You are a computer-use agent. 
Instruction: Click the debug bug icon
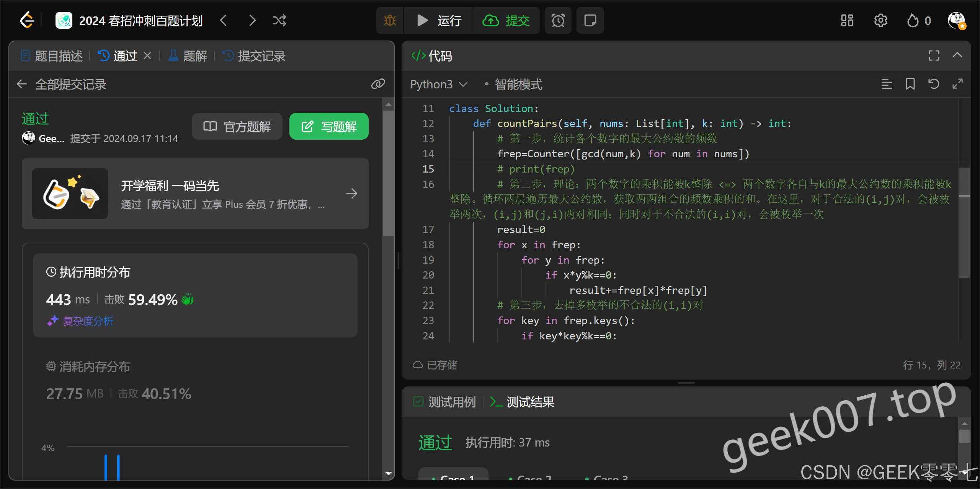point(390,20)
